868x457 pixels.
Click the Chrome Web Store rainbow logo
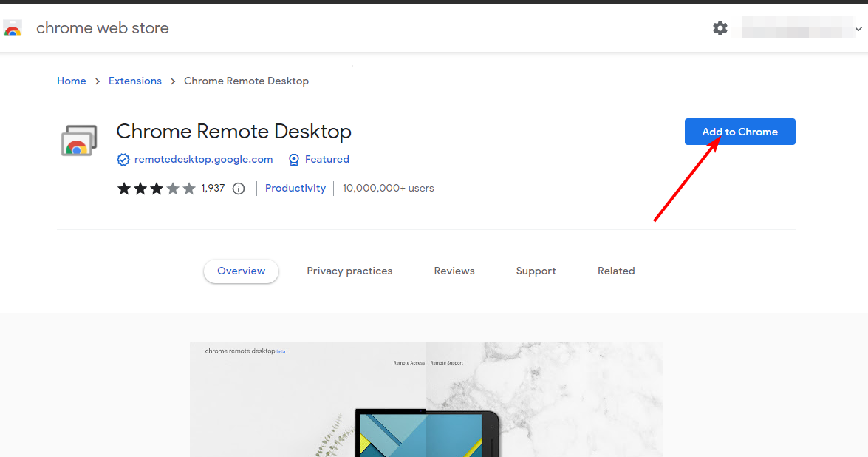click(12, 28)
